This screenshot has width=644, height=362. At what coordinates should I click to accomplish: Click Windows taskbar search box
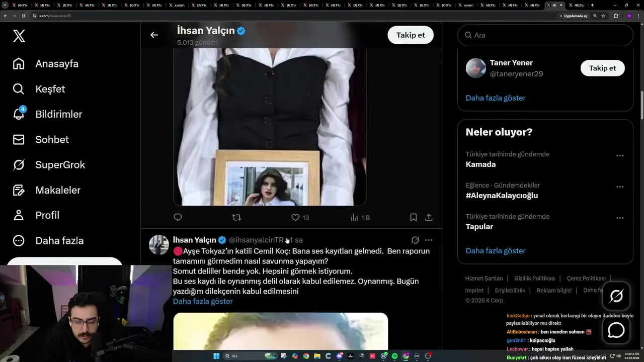point(250,356)
